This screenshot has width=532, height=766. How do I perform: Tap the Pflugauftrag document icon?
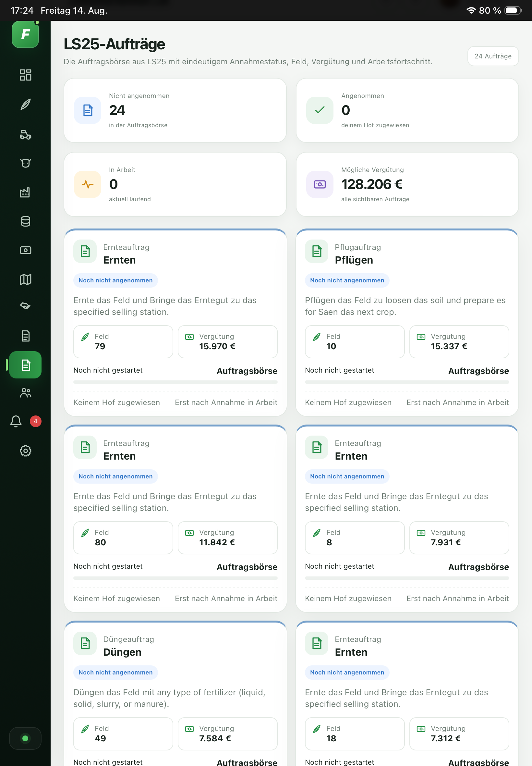(317, 251)
